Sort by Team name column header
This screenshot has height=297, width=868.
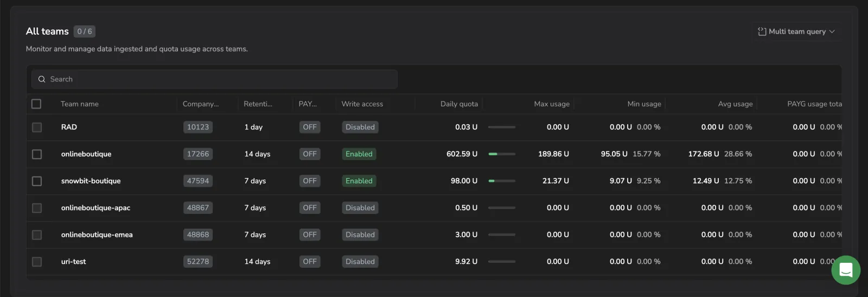point(80,104)
